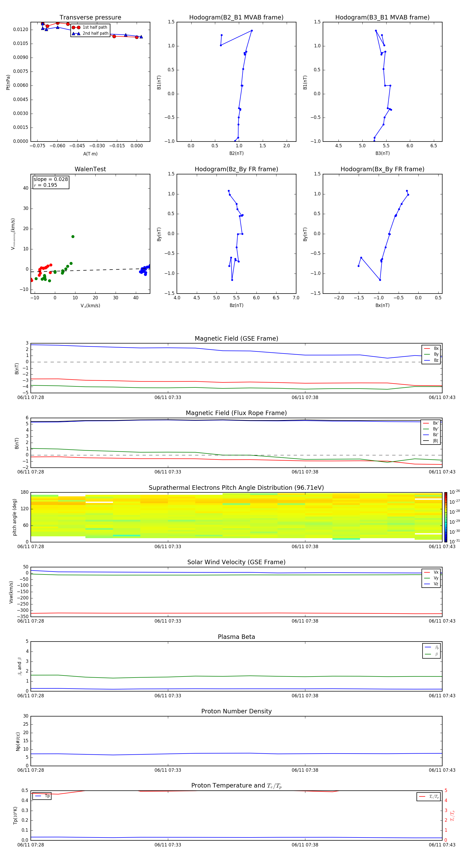This screenshot has height=868, width=473.
Task: Click the "Proton Number Density" title
Action: (x=236, y=711)
